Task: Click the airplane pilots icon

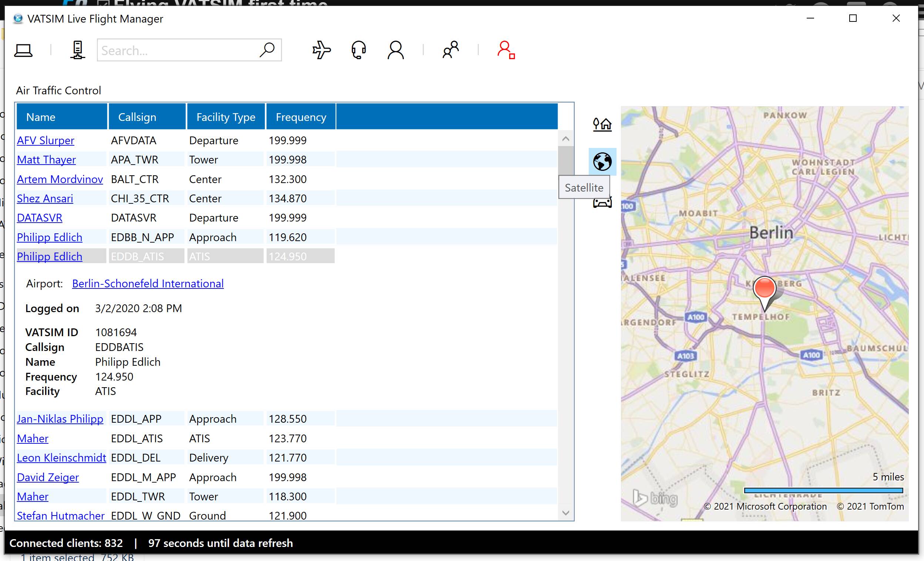Action: (x=321, y=50)
